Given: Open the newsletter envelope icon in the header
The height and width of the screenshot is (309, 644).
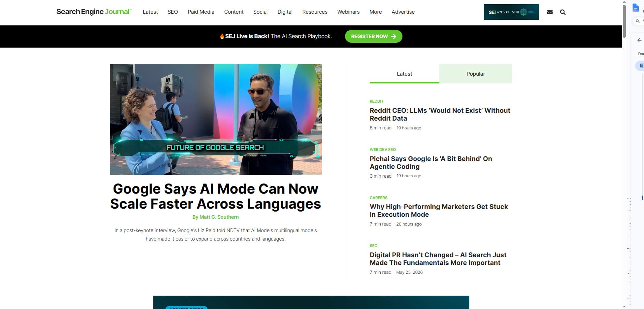Looking at the screenshot, I should click(x=550, y=12).
